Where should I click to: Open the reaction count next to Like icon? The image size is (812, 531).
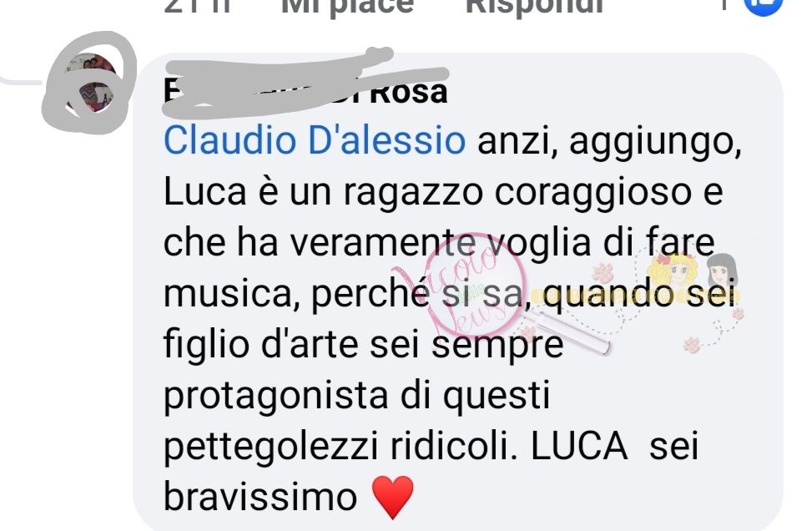point(725,5)
